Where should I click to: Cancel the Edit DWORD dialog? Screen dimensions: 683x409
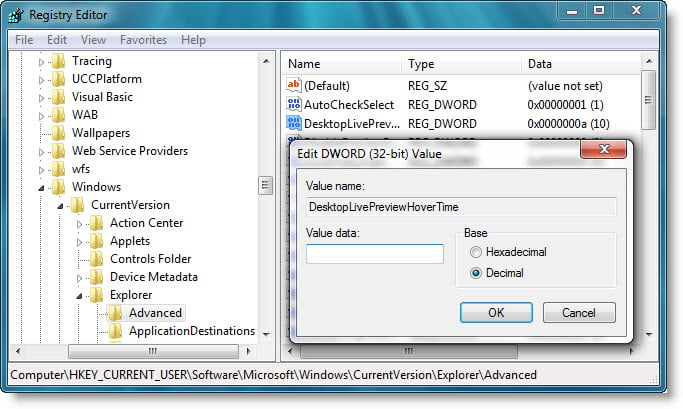(579, 313)
